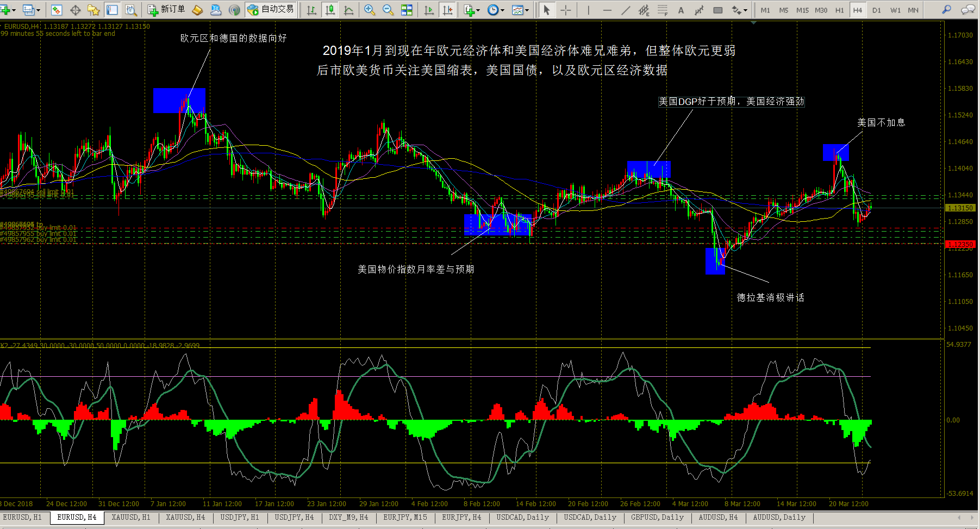The height and width of the screenshot is (529, 980).
Task: Select the Fibonacci retracement tool
Action: click(x=662, y=10)
